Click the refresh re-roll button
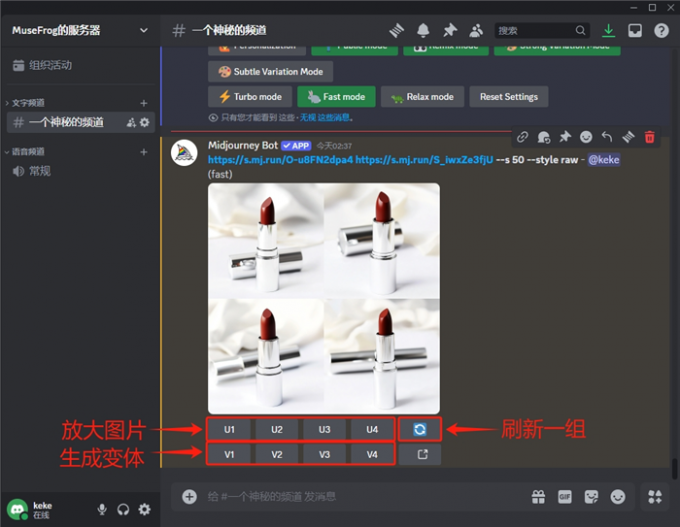680x527 pixels. point(420,429)
